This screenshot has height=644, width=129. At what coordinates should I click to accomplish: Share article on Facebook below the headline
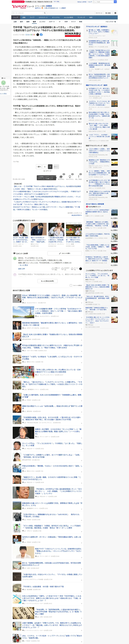41,35
